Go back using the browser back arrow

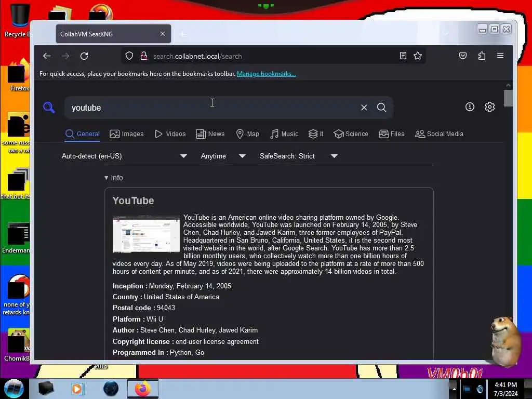(47, 56)
